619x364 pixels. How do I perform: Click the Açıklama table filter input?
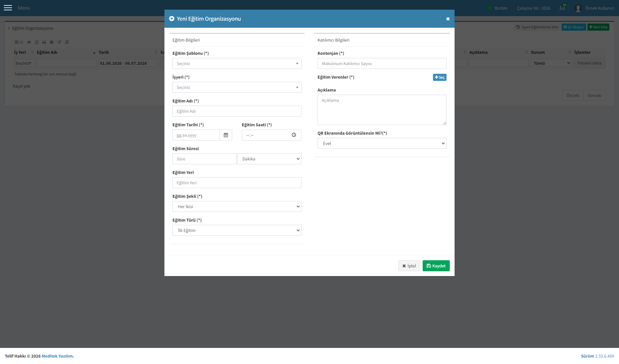(499, 63)
